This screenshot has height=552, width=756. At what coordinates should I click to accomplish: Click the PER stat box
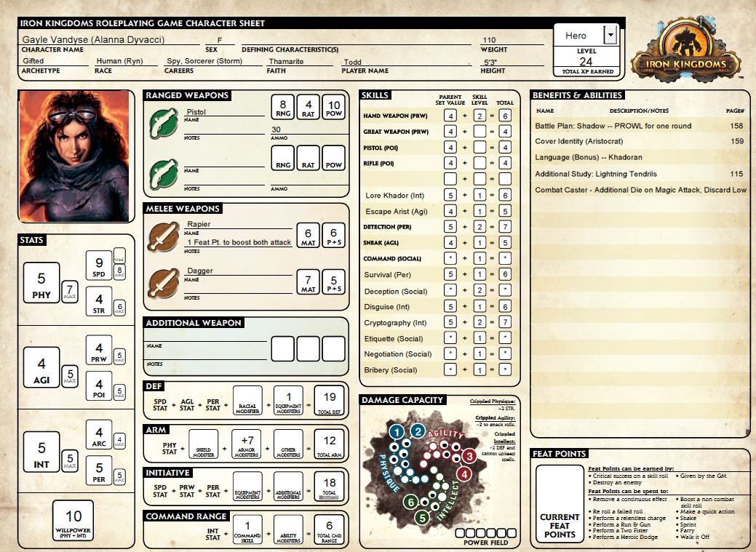[x=99, y=471]
